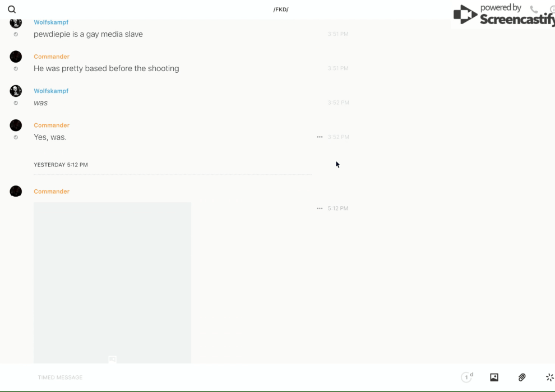Click the image upload icon

[x=494, y=377]
